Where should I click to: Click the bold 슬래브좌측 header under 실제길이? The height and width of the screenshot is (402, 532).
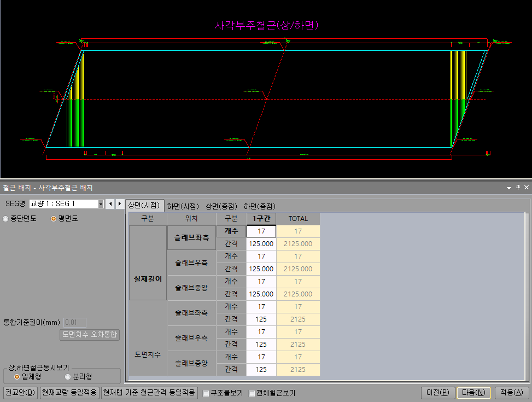pyautogui.click(x=191, y=238)
